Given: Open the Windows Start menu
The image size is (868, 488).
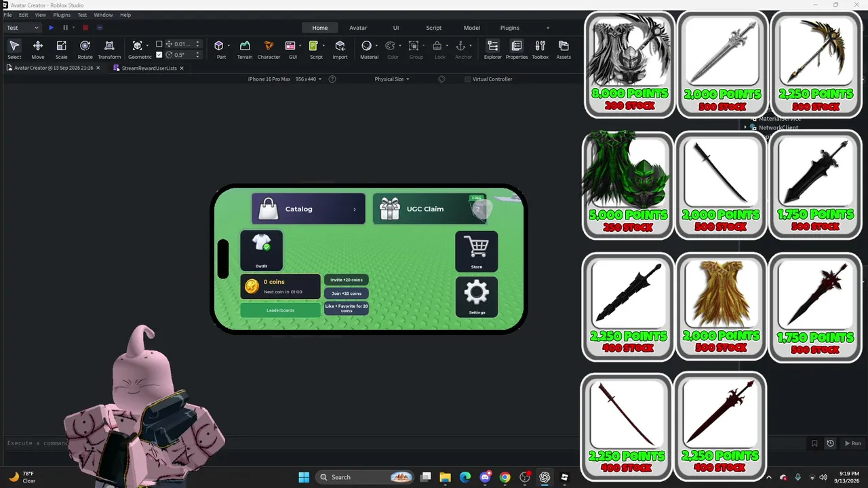Looking at the screenshot, I should [x=304, y=477].
